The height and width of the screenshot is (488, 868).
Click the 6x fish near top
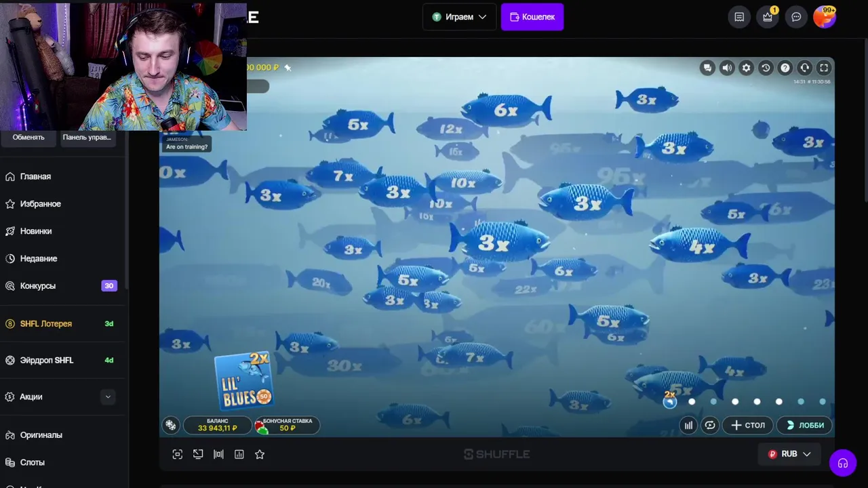click(x=506, y=108)
